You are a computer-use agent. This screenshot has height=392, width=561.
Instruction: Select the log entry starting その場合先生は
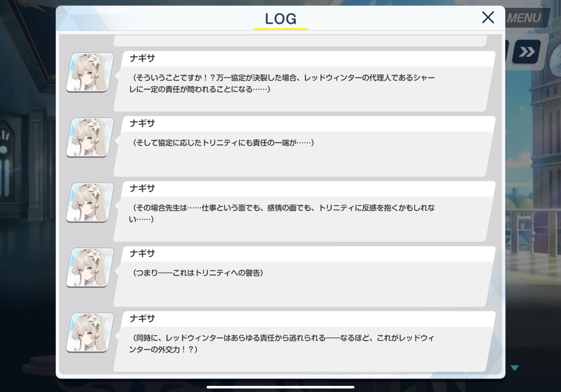pyautogui.click(x=304, y=211)
